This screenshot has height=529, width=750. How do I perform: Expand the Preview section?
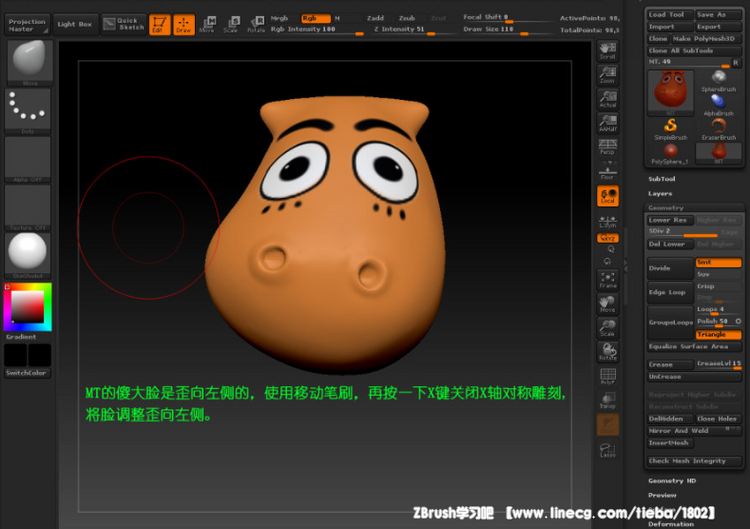662,495
